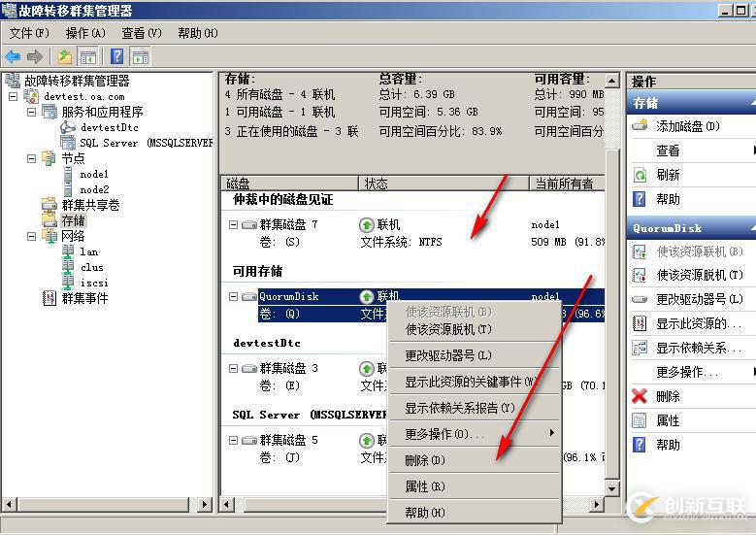This screenshot has width=756, height=535.
Task: Choose 删除(D) in the context menu
Action: pyautogui.click(x=475, y=460)
